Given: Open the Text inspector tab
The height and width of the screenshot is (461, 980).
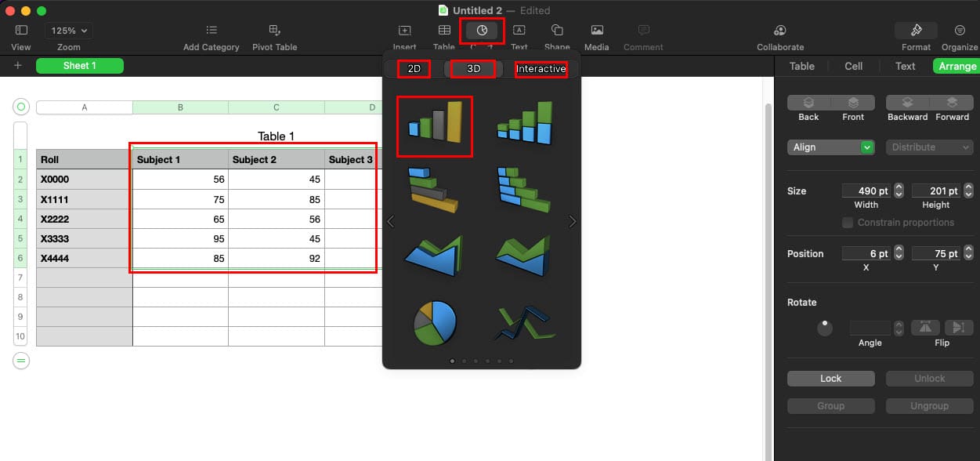Looking at the screenshot, I should (x=906, y=66).
